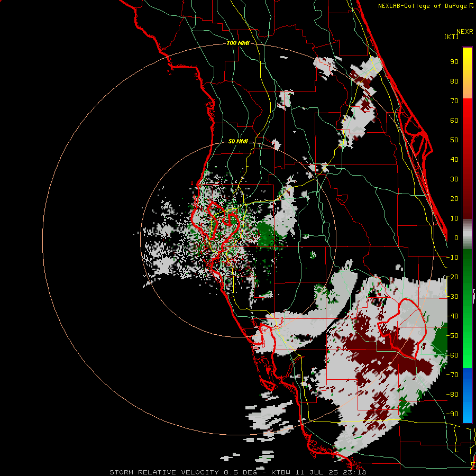
Task: Click the positive 60 knot scale label
Action: (454, 121)
